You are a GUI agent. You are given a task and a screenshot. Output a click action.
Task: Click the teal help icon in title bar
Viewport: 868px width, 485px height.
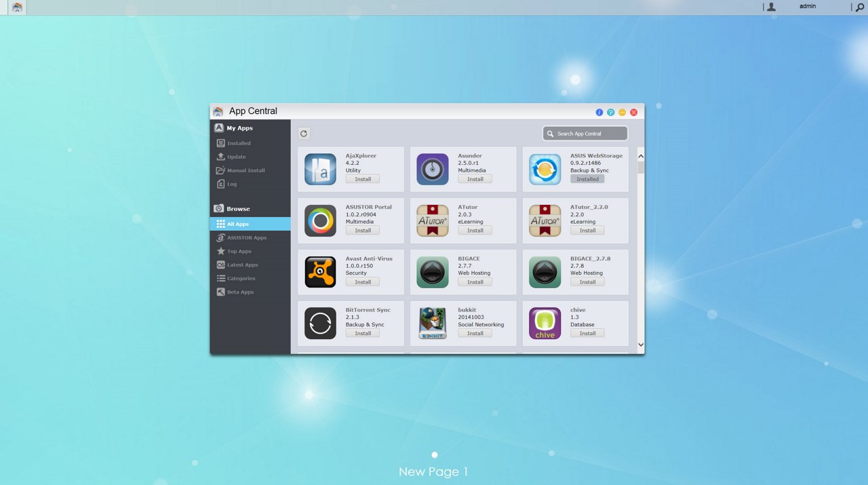click(611, 112)
